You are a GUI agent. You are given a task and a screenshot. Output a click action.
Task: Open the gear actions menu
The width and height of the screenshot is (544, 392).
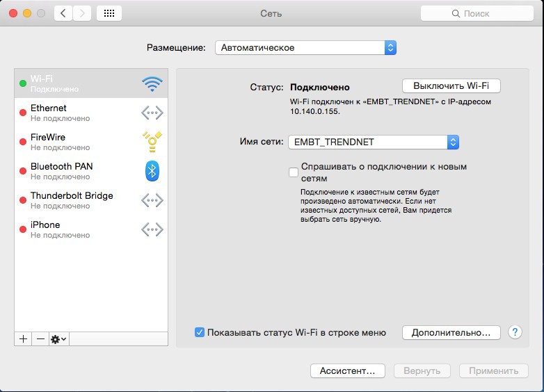(58, 338)
